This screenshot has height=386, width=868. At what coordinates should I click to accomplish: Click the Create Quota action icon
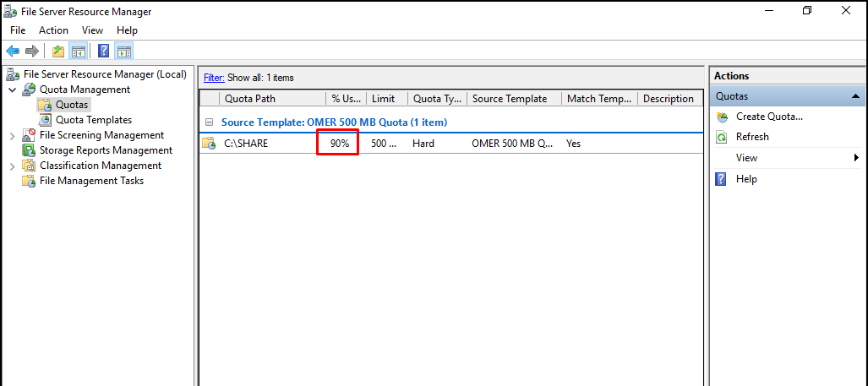[722, 117]
